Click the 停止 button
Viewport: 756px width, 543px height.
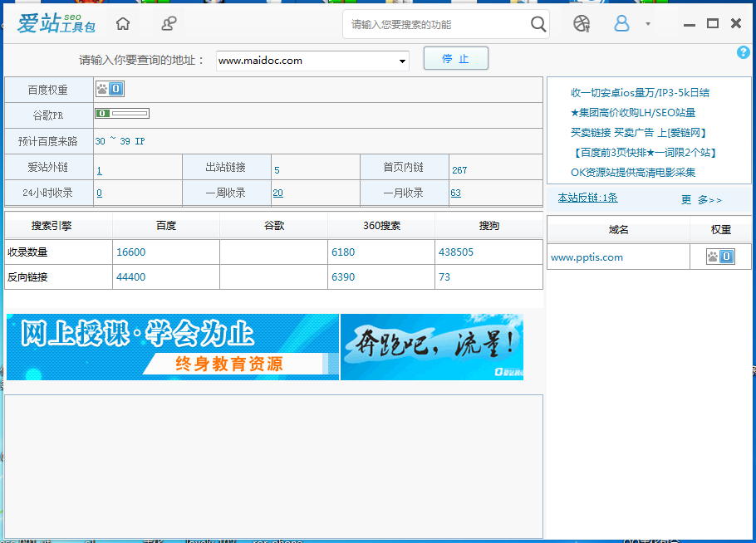click(455, 58)
